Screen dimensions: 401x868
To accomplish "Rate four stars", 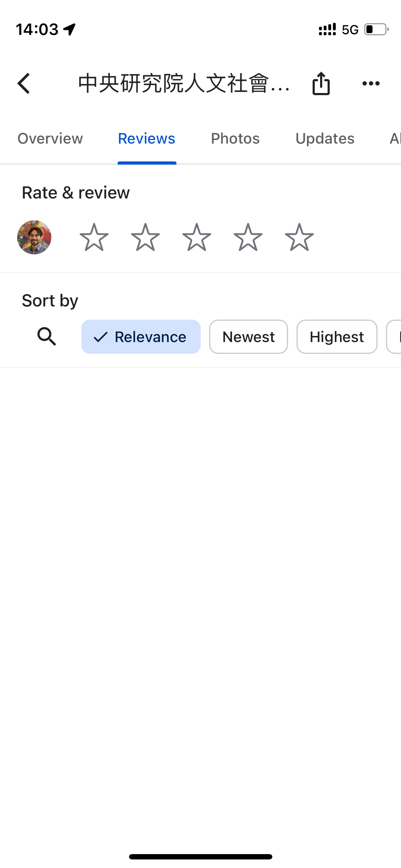I will pyautogui.click(x=248, y=237).
